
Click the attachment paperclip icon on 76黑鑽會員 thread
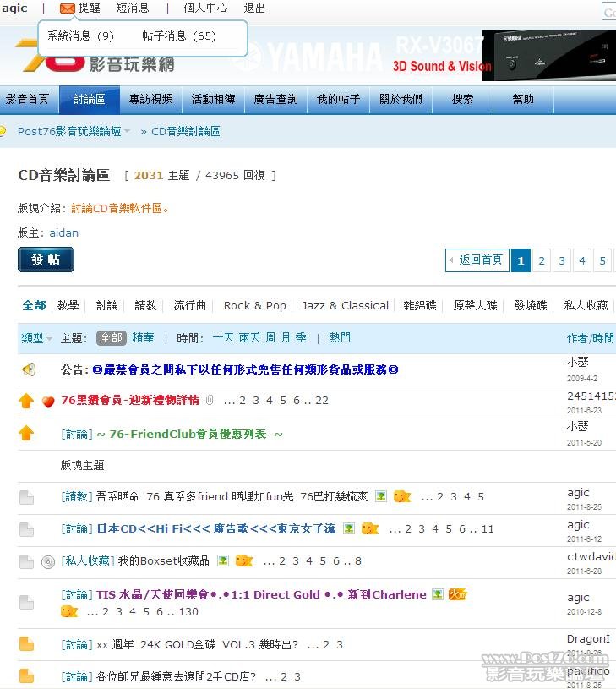tap(210, 400)
